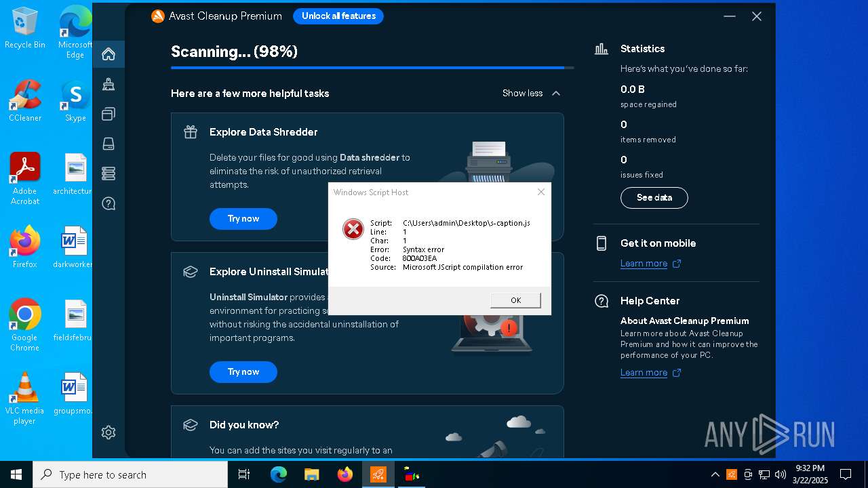Collapse tasks with Show less chevron
Screen dimensions: 868x488
[x=556, y=94]
